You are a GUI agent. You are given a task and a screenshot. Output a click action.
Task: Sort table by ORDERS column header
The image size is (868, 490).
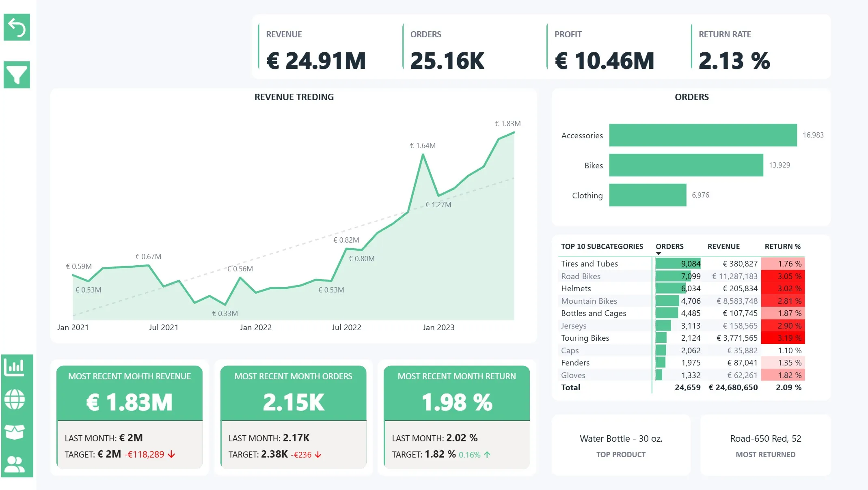pos(669,246)
